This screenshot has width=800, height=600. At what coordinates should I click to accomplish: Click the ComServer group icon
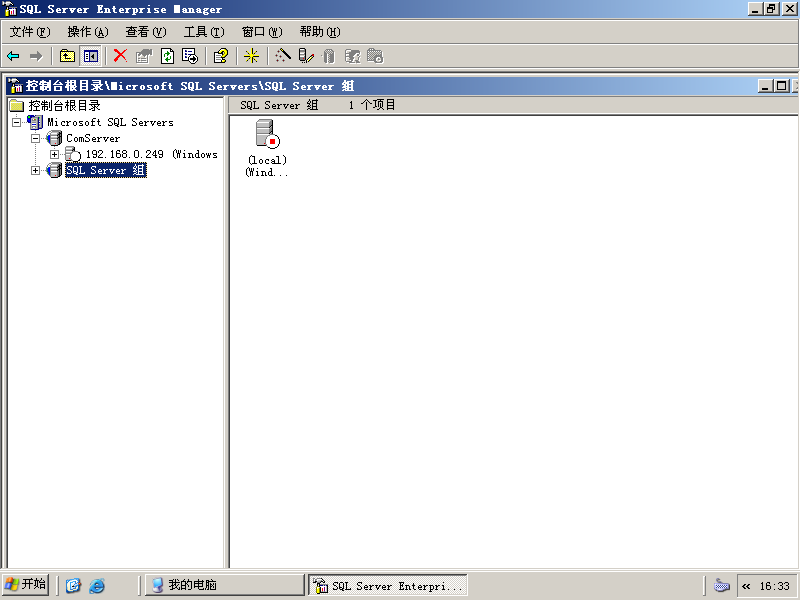(54, 138)
